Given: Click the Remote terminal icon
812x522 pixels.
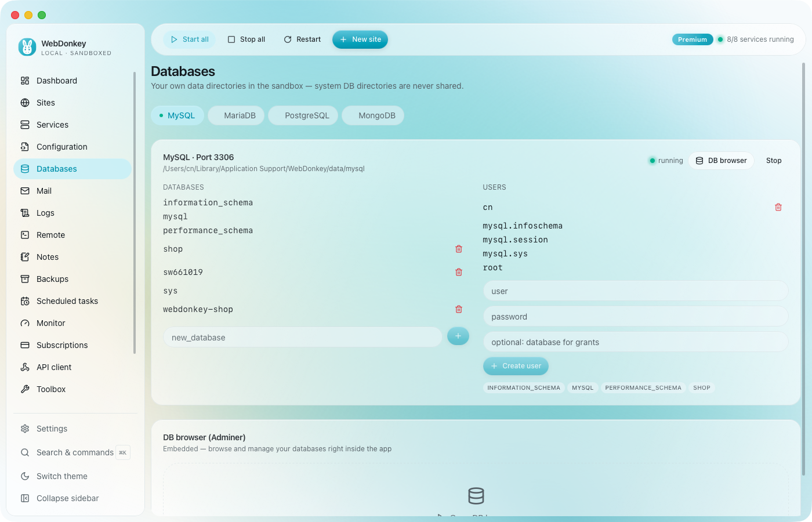Looking at the screenshot, I should 25,235.
